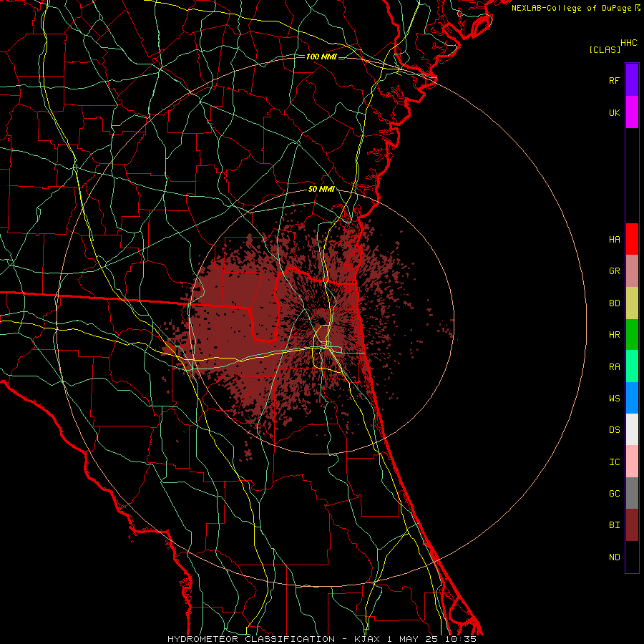This screenshot has width=644, height=644.
Task: Click the HR legend label
Action: point(614,335)
